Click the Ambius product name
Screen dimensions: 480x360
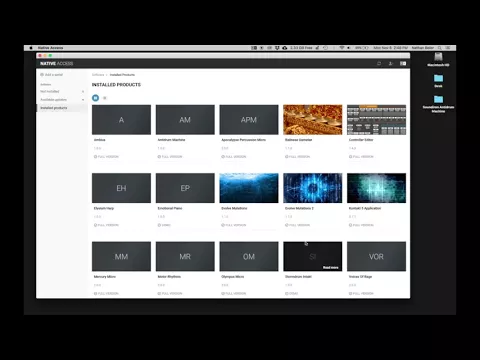(100, 140)
